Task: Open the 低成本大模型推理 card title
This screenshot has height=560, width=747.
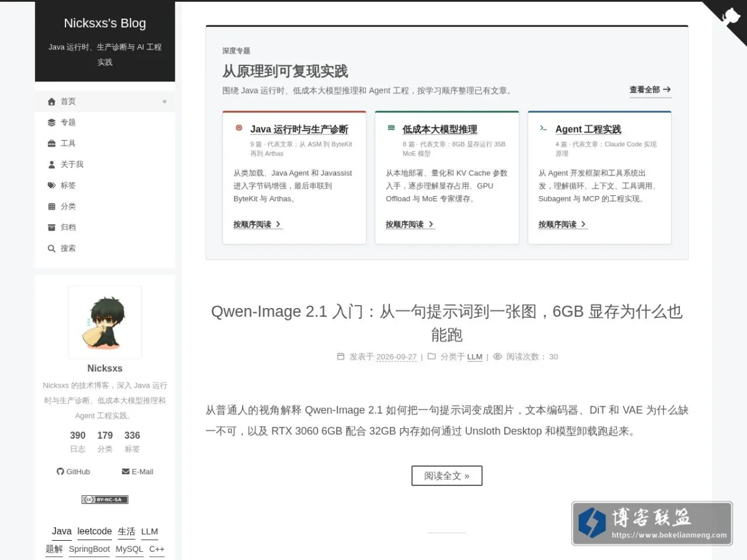Action: (x=439, y=129)
